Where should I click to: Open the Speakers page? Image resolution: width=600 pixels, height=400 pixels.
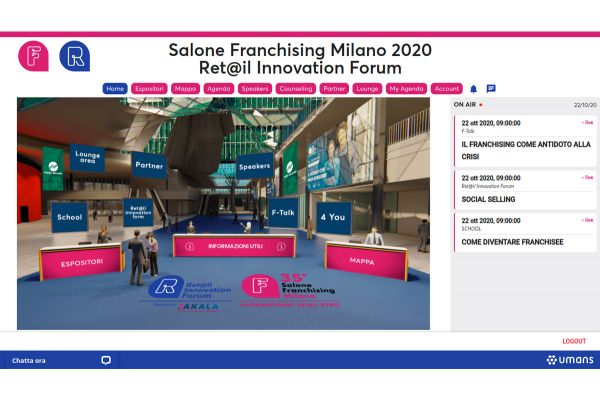click(255, 89)
